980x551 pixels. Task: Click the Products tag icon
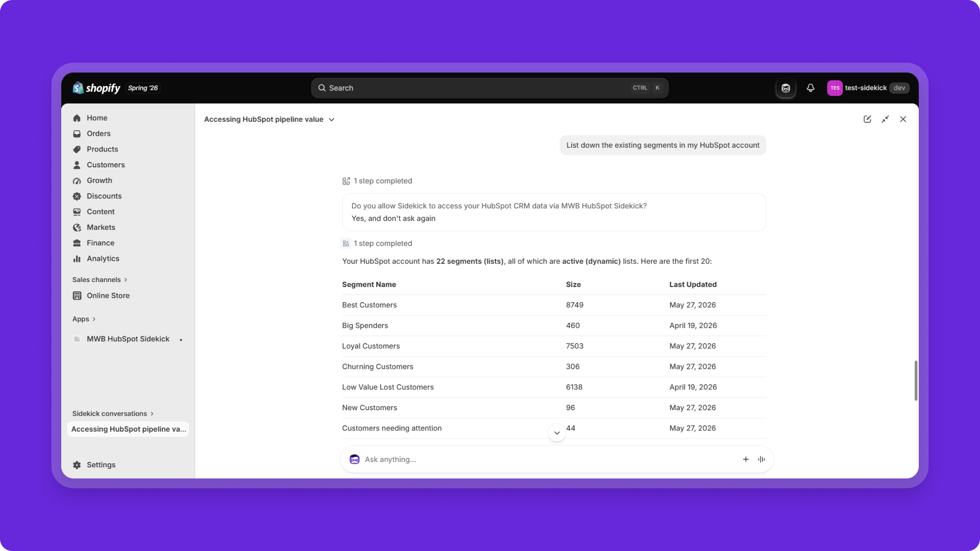[x=77, y=149]
